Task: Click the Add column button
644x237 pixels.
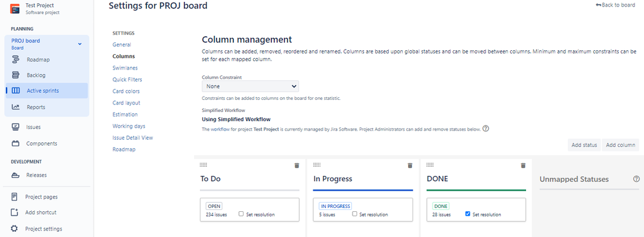Action: 621,145
